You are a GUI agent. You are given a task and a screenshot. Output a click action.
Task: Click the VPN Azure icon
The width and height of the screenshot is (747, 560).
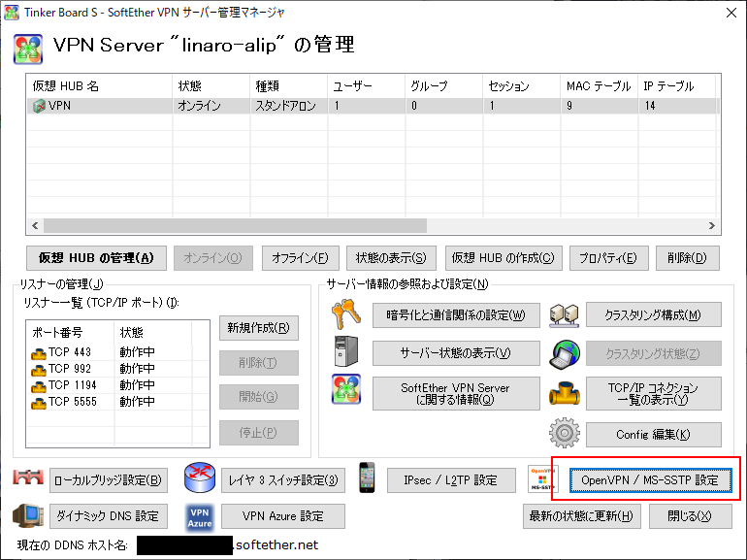200,517
